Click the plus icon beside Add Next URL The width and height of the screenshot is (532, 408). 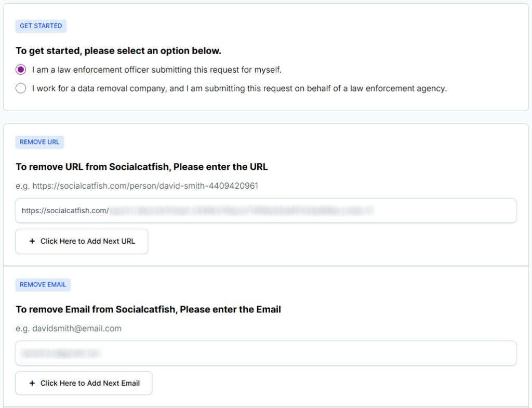click(32, 241)
